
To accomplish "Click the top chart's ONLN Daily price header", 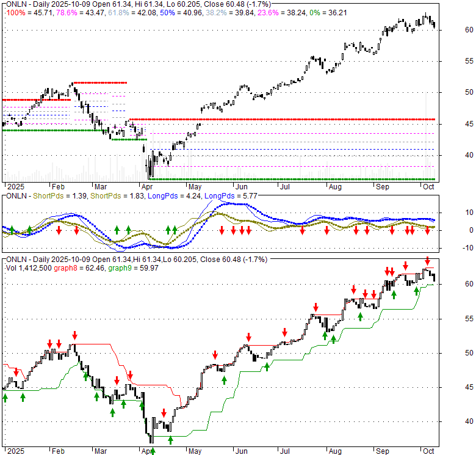I will [138, 4].
